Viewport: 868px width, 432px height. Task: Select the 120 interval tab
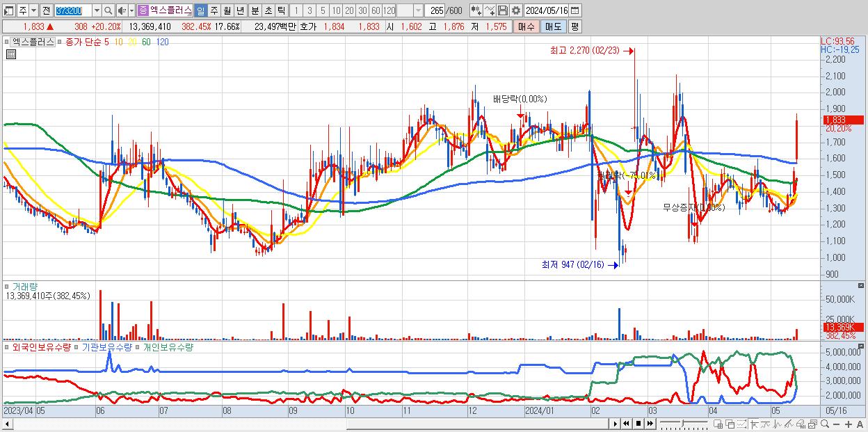(x=389, y=10)
